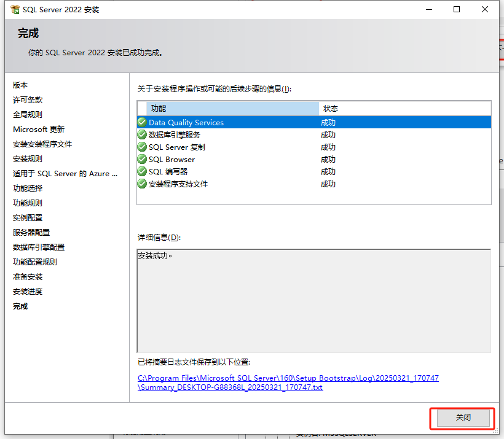Click the SQL Server setup title bar icon
Image resolution: width=504 pixels, height=439 pixels.
(x=15, y=10)
